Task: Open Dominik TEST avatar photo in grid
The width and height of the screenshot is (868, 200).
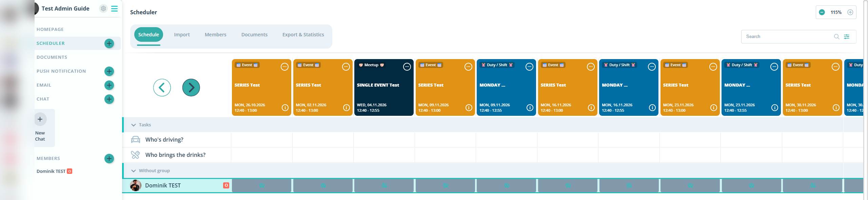Action: pyautogui.click(x=136, y=185)
